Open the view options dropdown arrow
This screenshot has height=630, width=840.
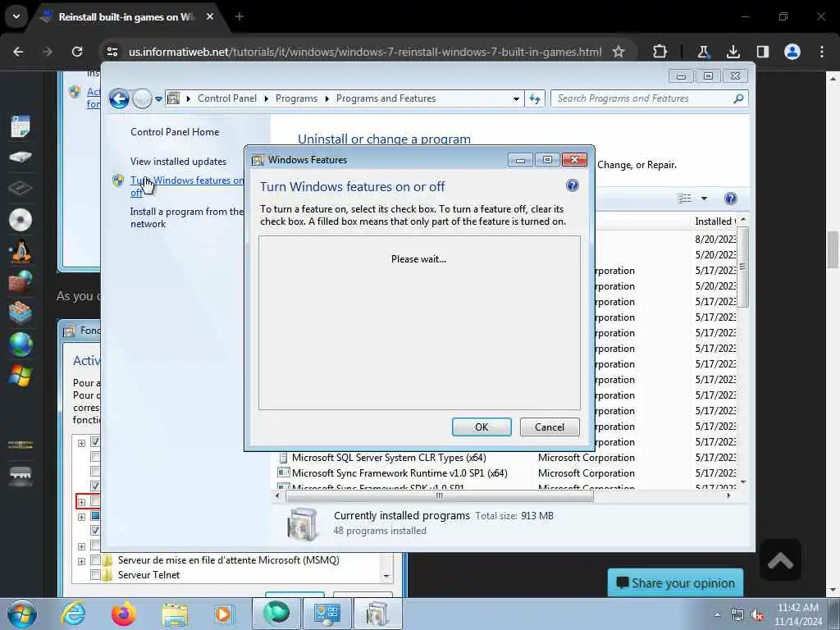pyautogui.click(x=705, y=199)
